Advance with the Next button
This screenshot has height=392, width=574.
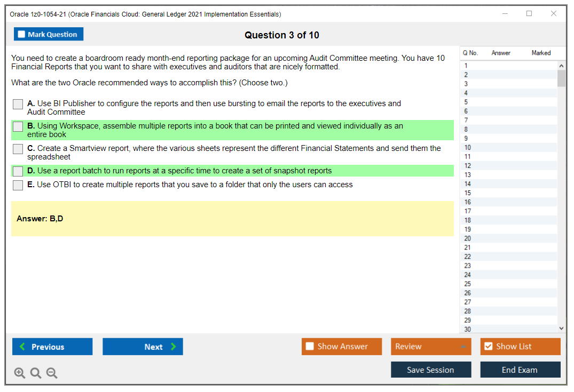(143, 347)
